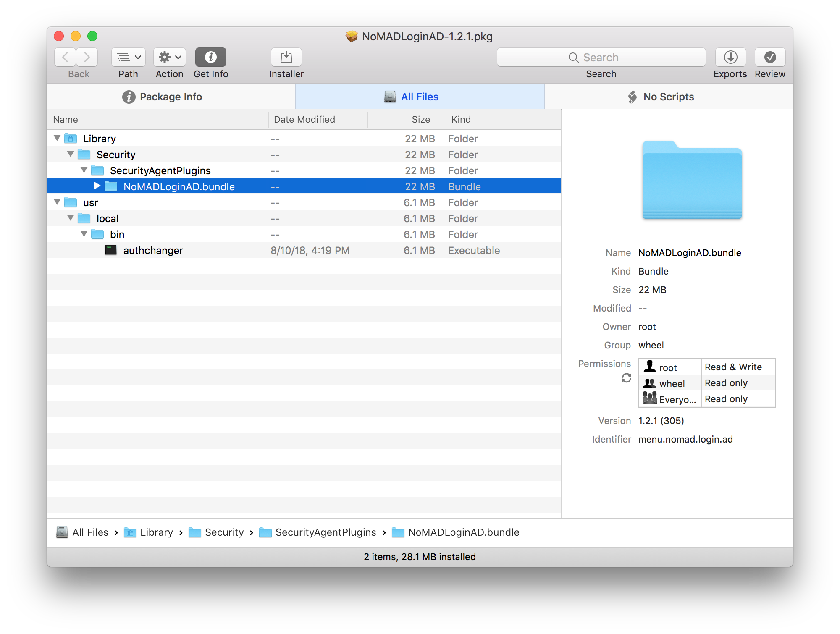Open the No Scripts tab
Viewport: 840px width, 634px height.
(x=669, y=97)
